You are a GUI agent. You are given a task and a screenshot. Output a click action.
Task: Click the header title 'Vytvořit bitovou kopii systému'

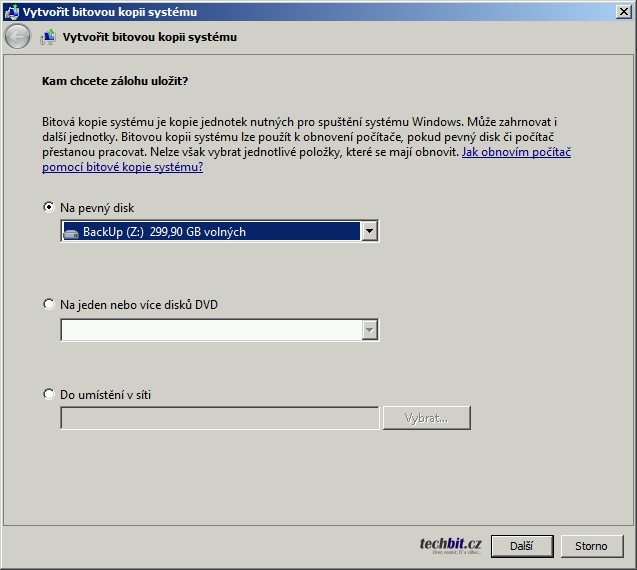[149, 37]
